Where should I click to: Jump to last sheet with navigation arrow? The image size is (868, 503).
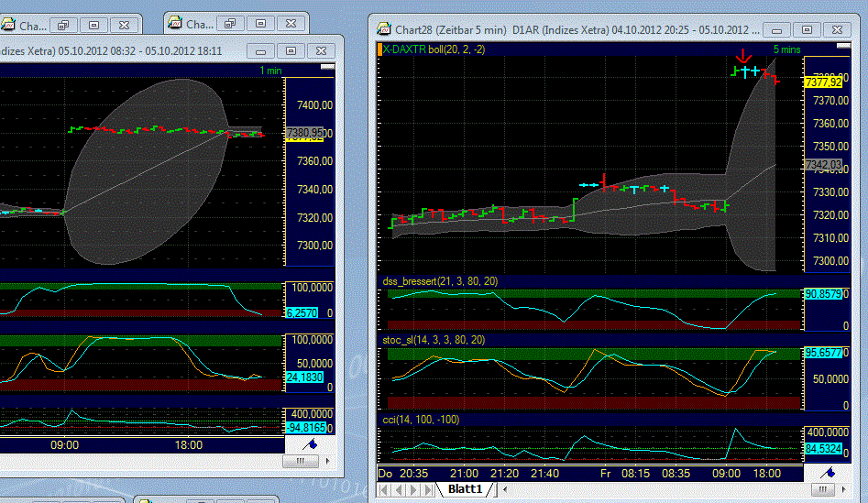click(x=427, y=489)
